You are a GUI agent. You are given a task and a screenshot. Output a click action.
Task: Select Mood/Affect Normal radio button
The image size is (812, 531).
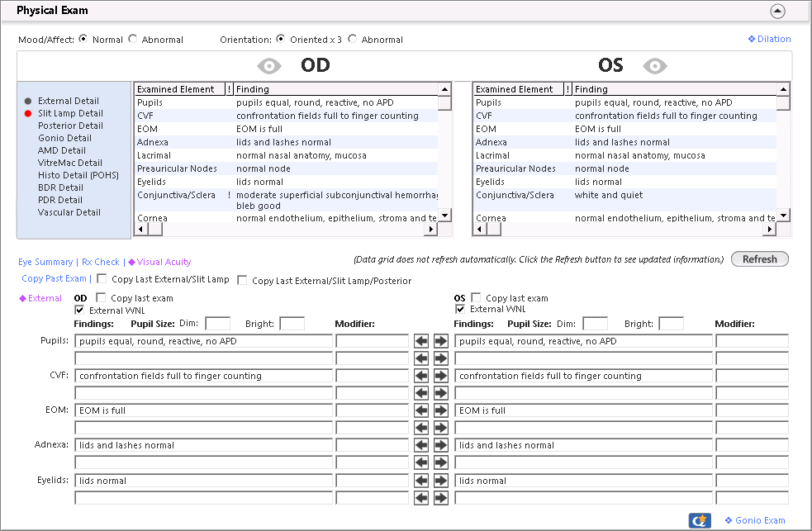(83, 39)
